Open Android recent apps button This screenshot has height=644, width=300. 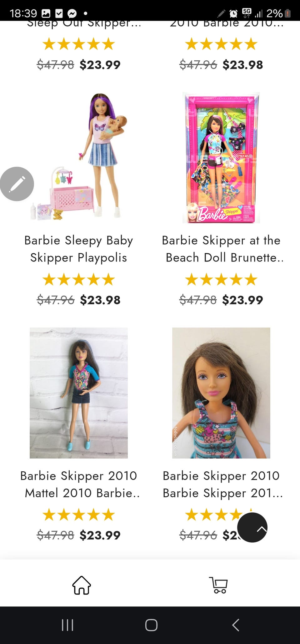point(67,625)
